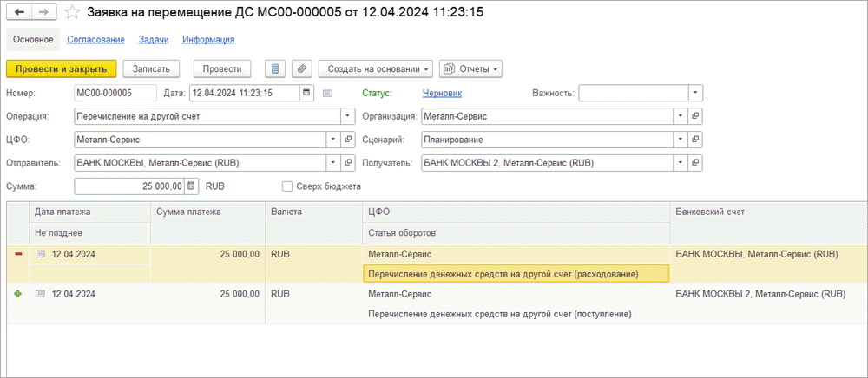Click the document movements list icon
Screen dimensions: 868x378
click(275, 68)
